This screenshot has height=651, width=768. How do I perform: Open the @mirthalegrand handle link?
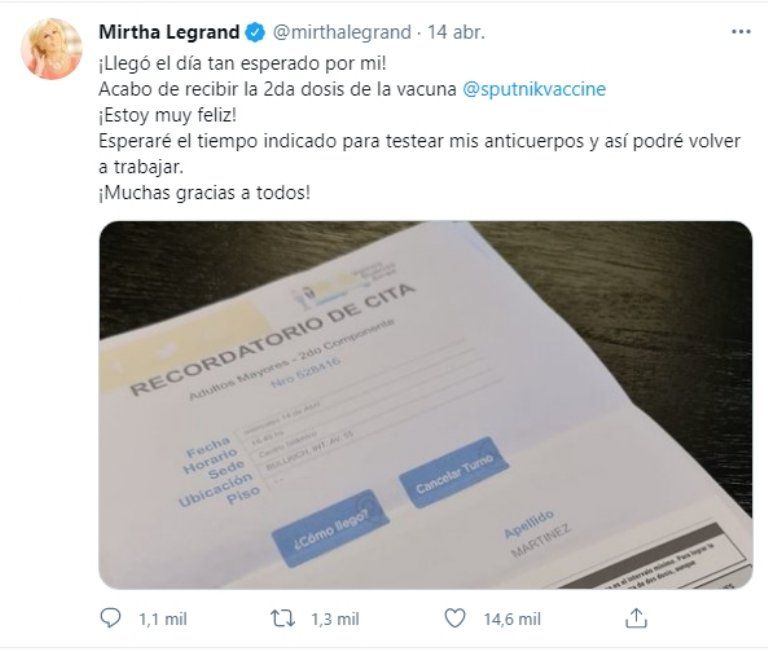point(341,32)
